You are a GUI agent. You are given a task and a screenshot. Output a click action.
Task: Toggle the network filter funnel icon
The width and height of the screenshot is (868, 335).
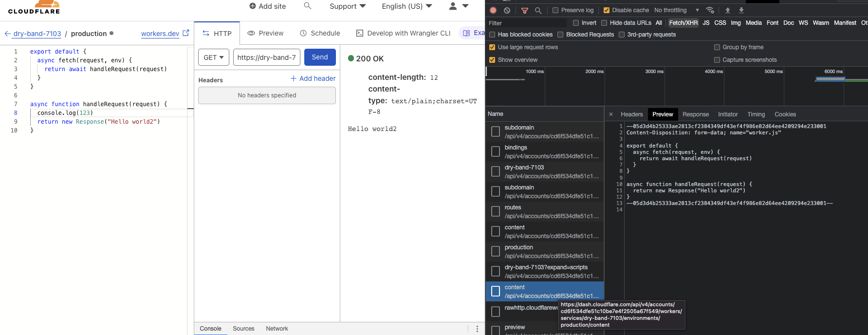[x=525, y=10]
